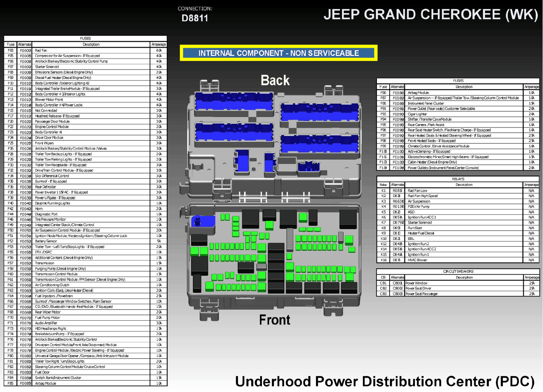The width and height of the screenshot is (543, 392).
Task: Click the INTERNAL COMPONENT - NON SERVICEABLE banner
Action: (x=279, y=53)
